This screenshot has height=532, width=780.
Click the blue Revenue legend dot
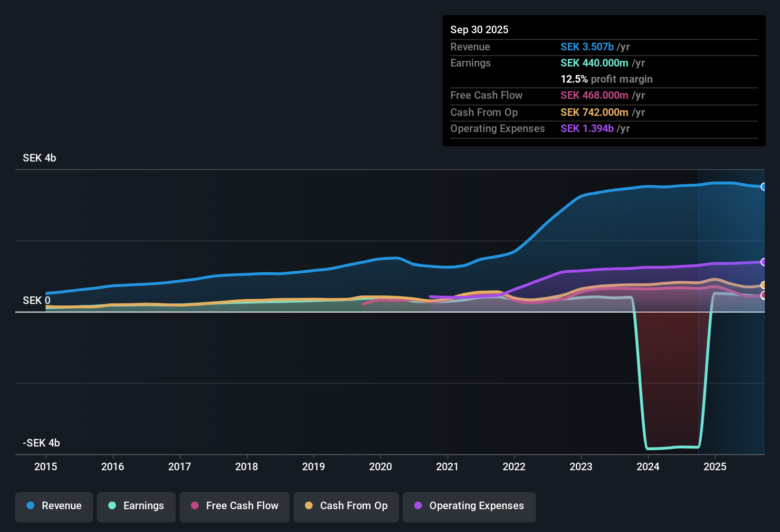30,505
